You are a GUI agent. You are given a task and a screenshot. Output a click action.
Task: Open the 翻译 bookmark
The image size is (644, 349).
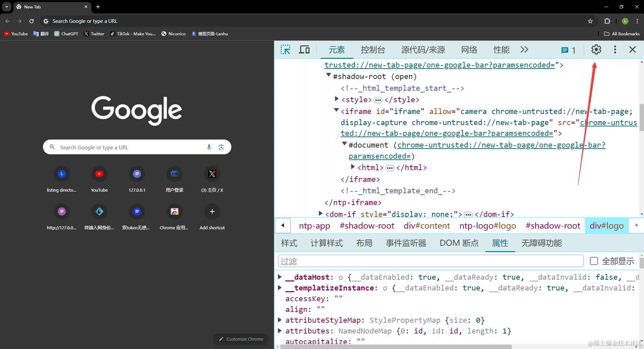click(x=41, y=34)
